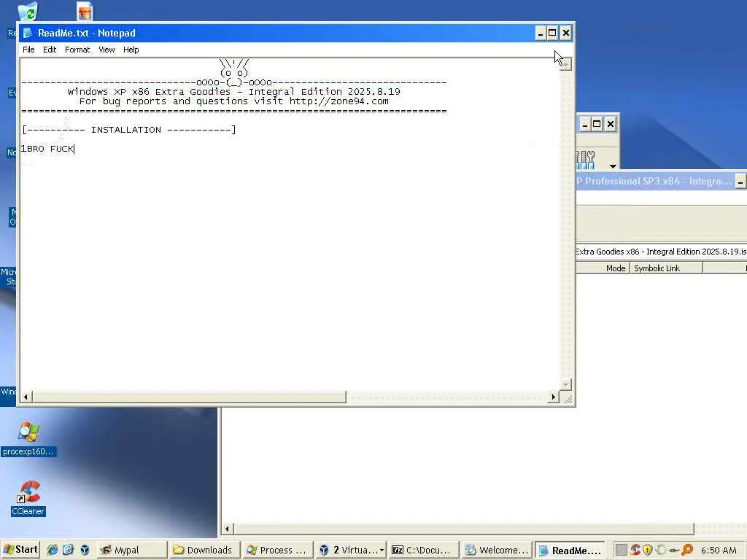Open the Edit menu in Notepad
Screen dimensions: 747x560
click(50, 50)
